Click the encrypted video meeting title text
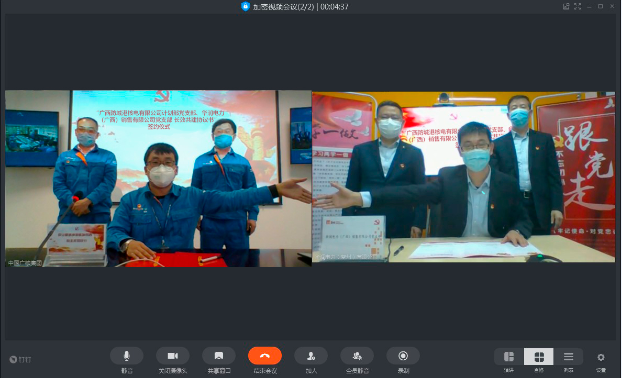The image size is (622, 378). tap(284, 7)
